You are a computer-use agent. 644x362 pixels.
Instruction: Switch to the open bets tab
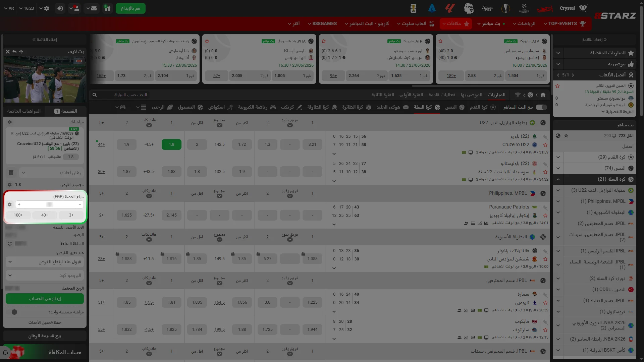pos(24,111)
